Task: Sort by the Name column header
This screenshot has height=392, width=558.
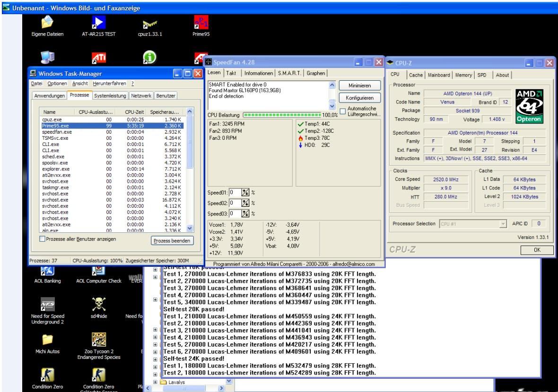Action: pyautogui.click(x=57, y=111)
